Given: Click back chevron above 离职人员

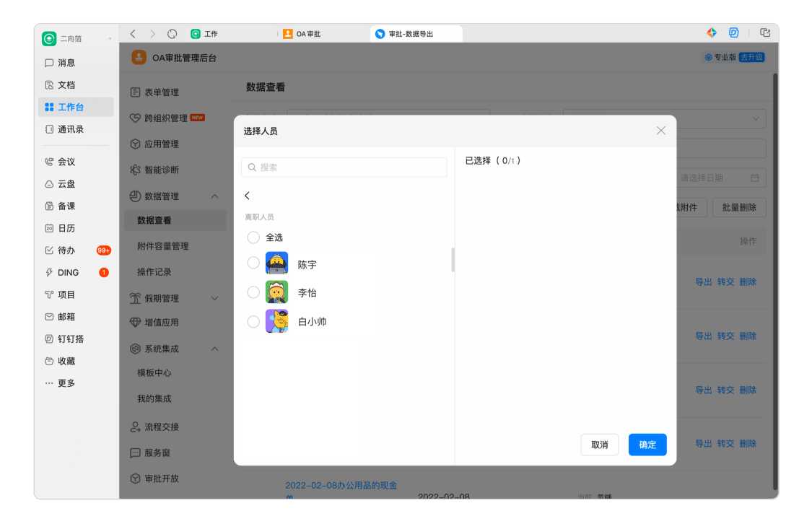Looking at the screenshot, I should [x=248, y=196].
